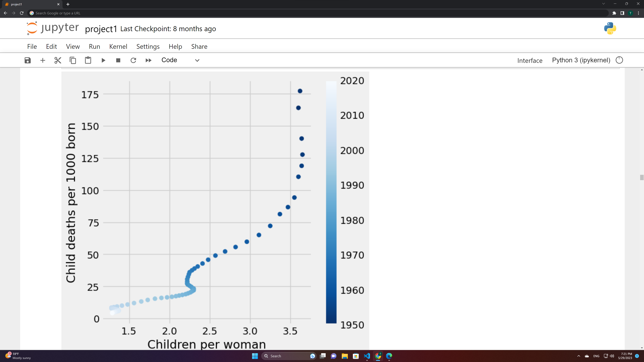
Task: Open the browser tab search chevron
Action: click(604, 4)
